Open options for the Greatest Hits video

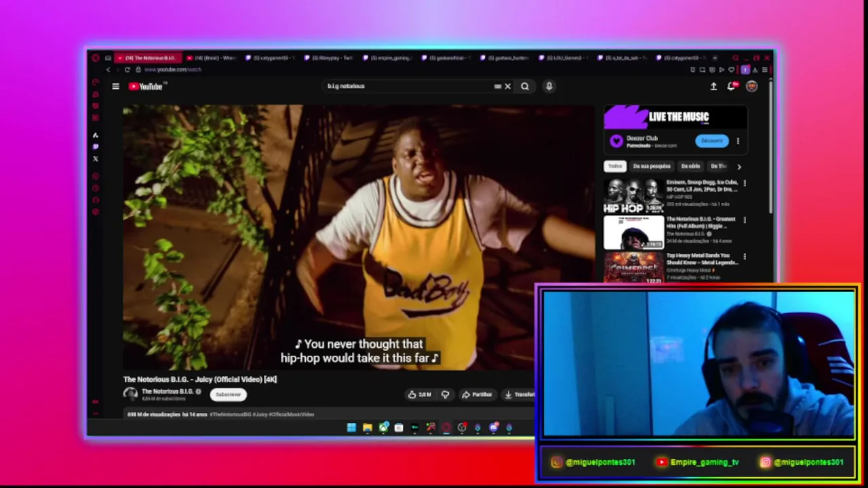pos(745,220)
